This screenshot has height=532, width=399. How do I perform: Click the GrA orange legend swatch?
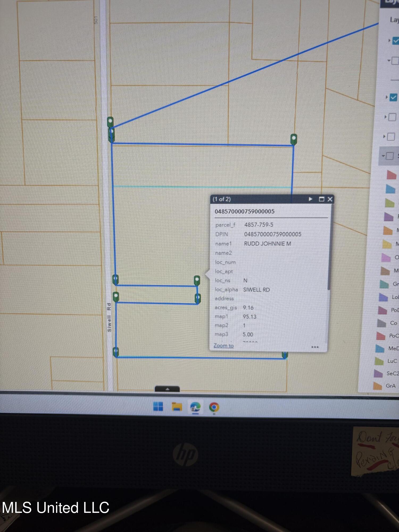coord(377,386)
